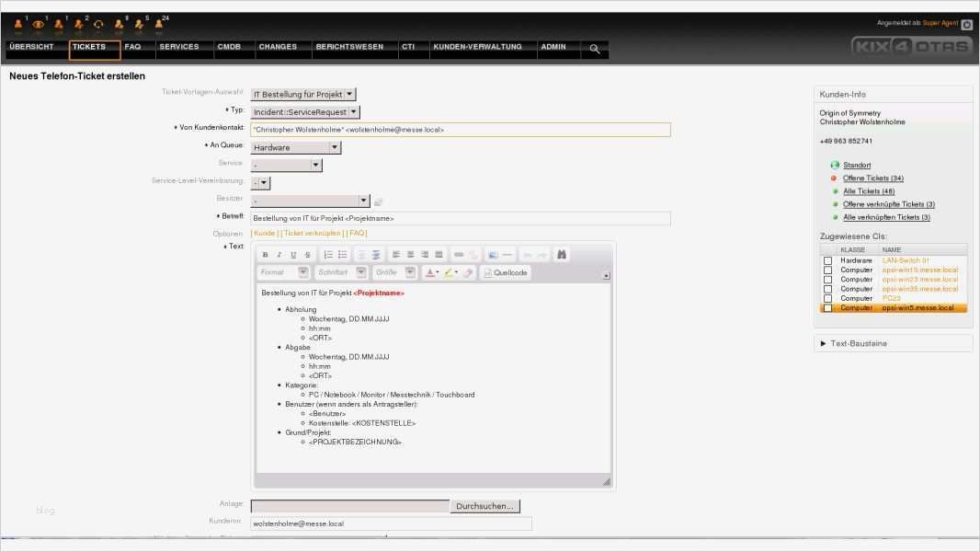Open the Service dropdown
The height and width of the screenshot is (552, 980).
click(286, 165)
